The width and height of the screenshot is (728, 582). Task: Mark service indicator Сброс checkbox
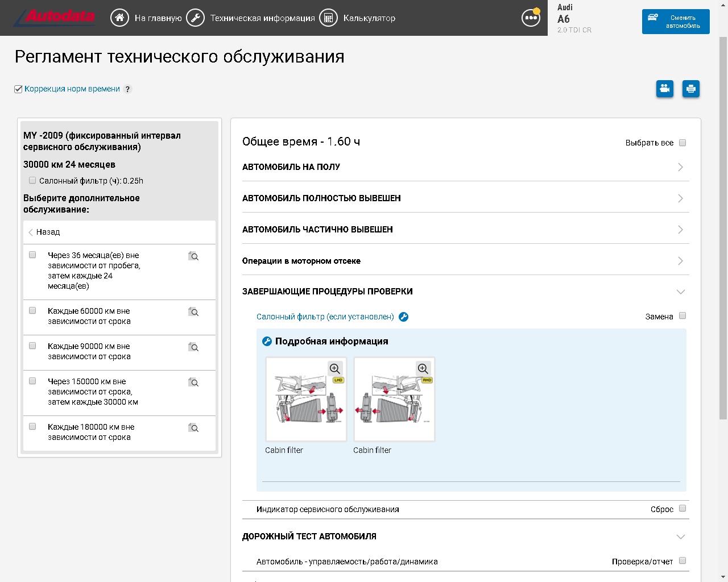682,508
